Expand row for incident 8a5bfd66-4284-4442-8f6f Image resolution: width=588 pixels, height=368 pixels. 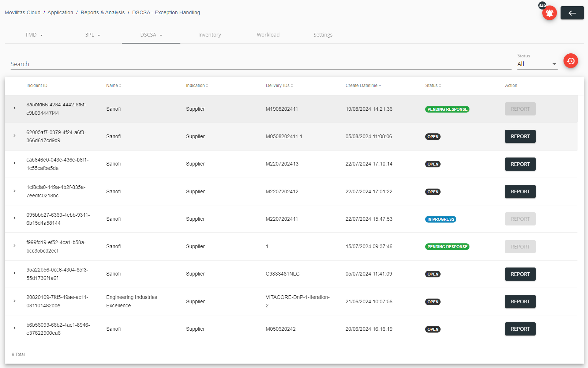pyautogui.click(x=15, y=109)
